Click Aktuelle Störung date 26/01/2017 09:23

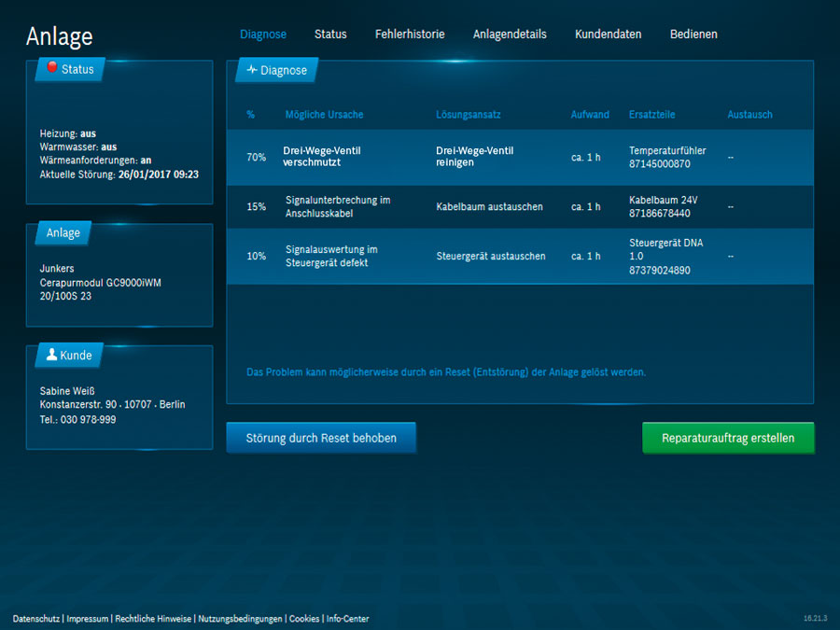coord(159,175)
